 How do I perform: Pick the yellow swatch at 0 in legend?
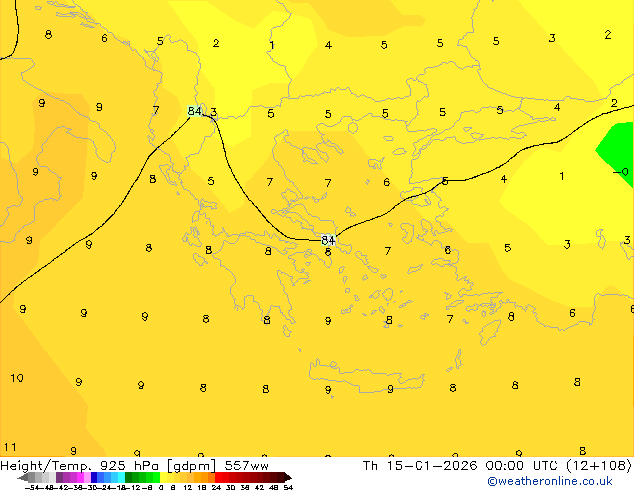[163, 477]
